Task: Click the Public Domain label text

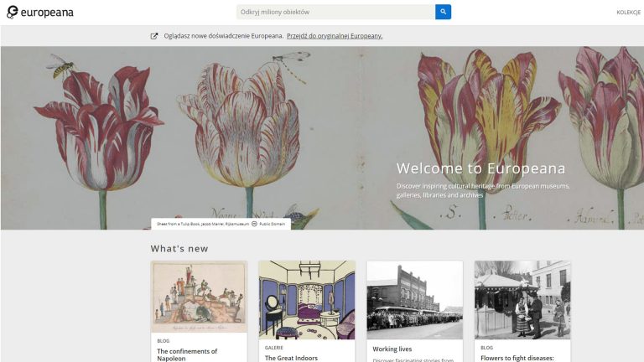Action: [x=273, y=224]
